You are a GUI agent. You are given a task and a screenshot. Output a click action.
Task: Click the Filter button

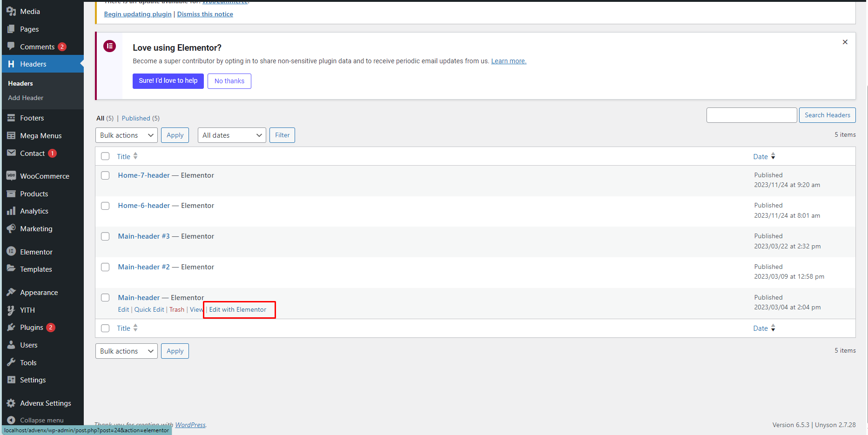[x=282, y=135]
